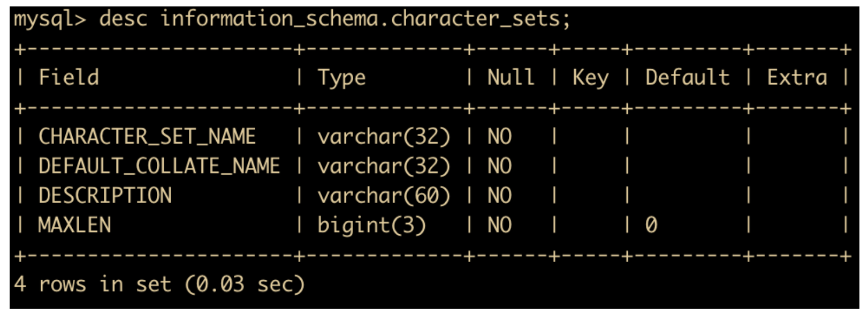
Task: Select the Null column header
Action: tap(511, 77)
